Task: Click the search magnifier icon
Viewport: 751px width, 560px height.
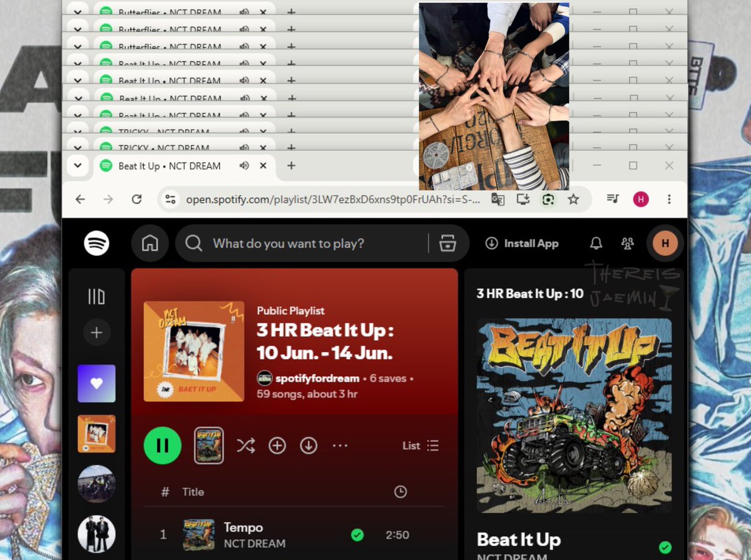Action: coord(194,243)
